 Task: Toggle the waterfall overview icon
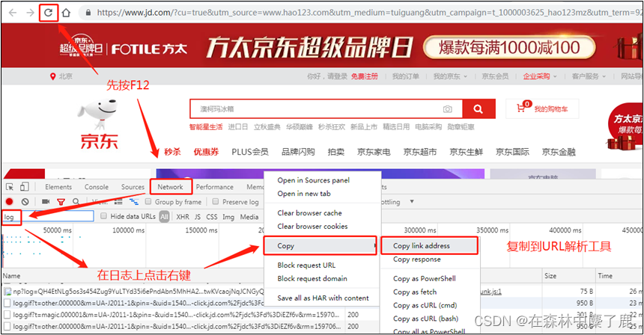[134, 202]
